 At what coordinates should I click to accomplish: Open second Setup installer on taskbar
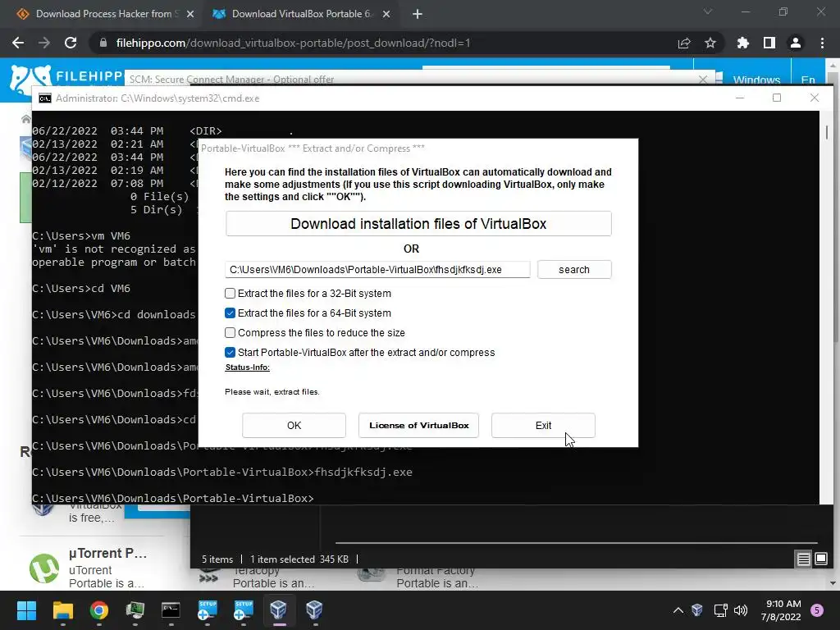click(x=243, y=610)
